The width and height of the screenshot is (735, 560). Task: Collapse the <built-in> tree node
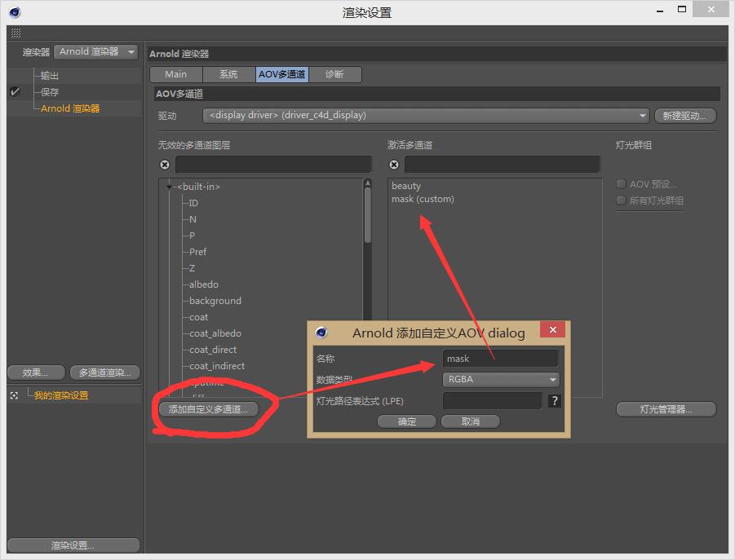point(169,187)
